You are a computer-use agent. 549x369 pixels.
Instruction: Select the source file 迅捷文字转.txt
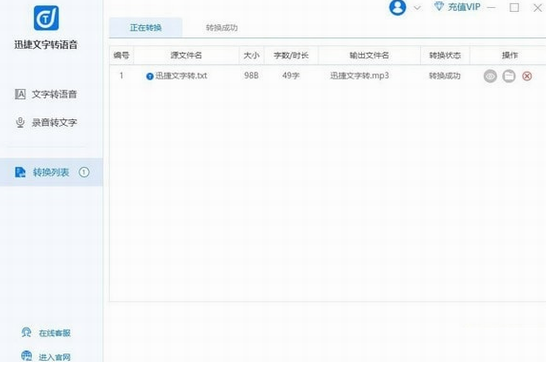pyautogui.click(x=181, y=76)
